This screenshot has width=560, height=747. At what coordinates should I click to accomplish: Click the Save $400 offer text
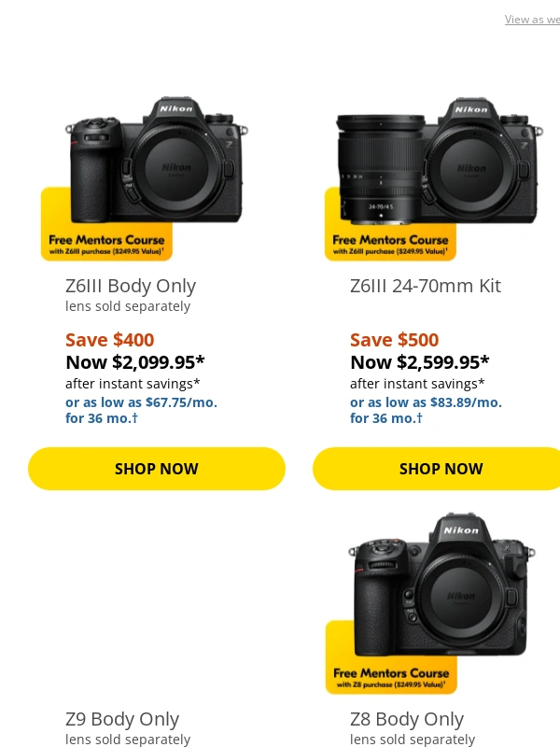(110, 340)
